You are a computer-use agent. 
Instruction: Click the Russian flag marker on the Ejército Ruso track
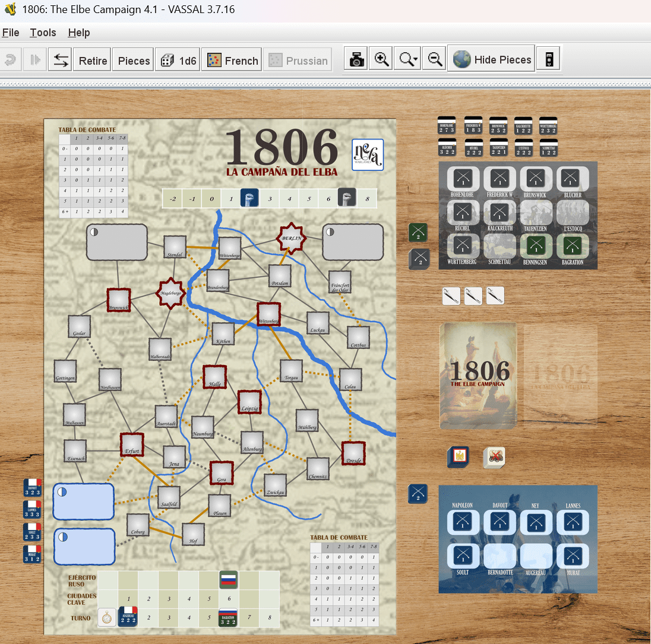229,579
